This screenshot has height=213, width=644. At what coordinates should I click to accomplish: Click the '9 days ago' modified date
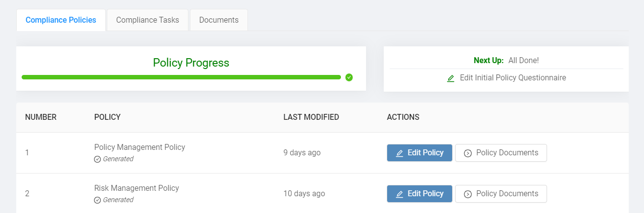302,153
